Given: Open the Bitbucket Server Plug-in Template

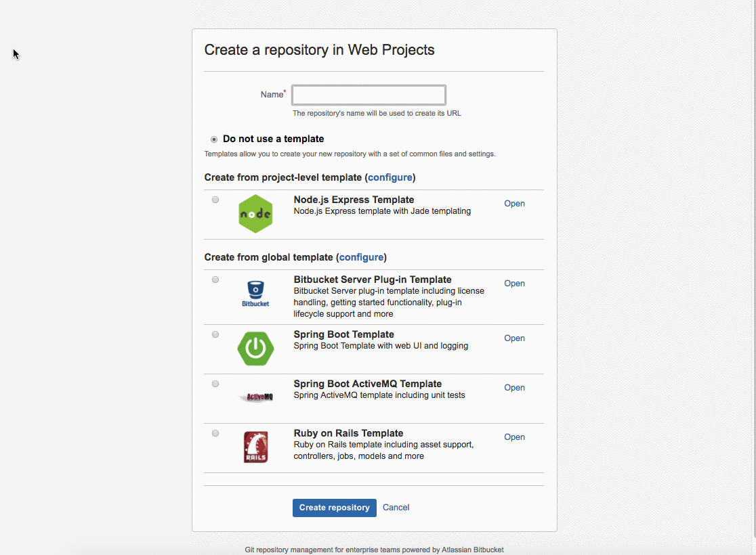Looking at the screenshot, I should pos(514,284).
